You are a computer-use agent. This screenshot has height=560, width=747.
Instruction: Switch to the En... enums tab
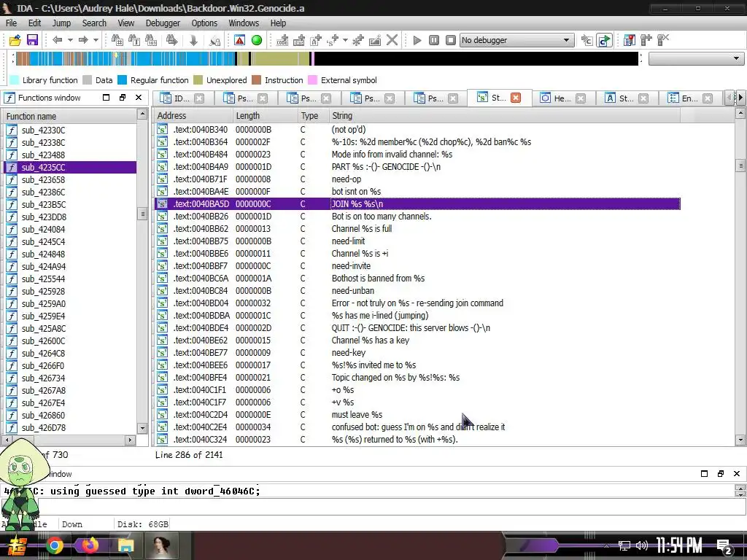coord(689,98)
